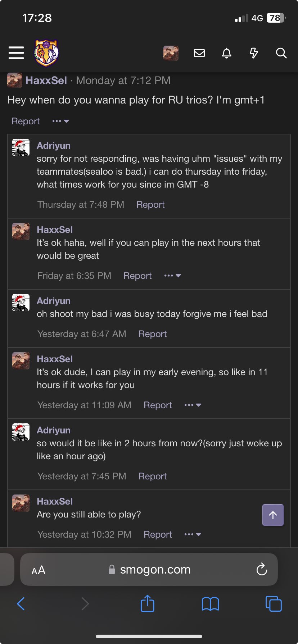Open the inbox envelope icon
The width and height of the screenshot is (298, 644).
[x=199, y=53]
